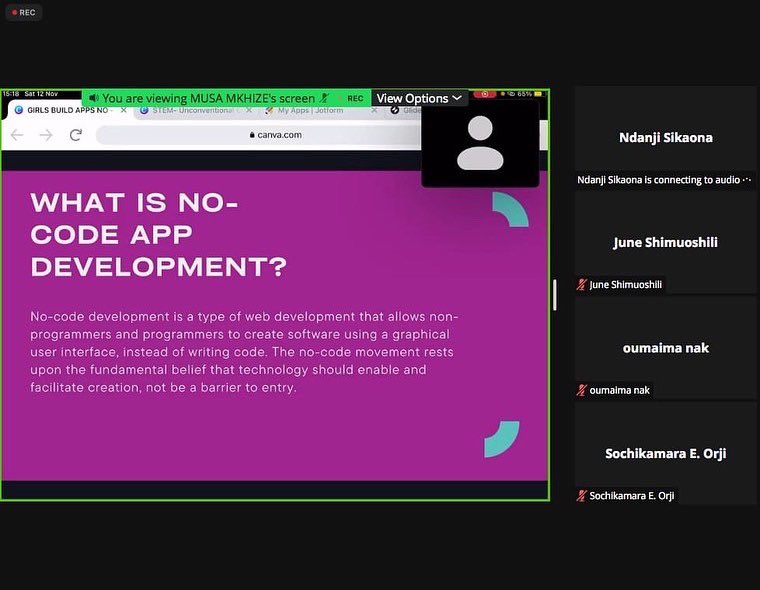
Task: Select the June Shimuoshili participant tile
Action: [x=665, y=242]
